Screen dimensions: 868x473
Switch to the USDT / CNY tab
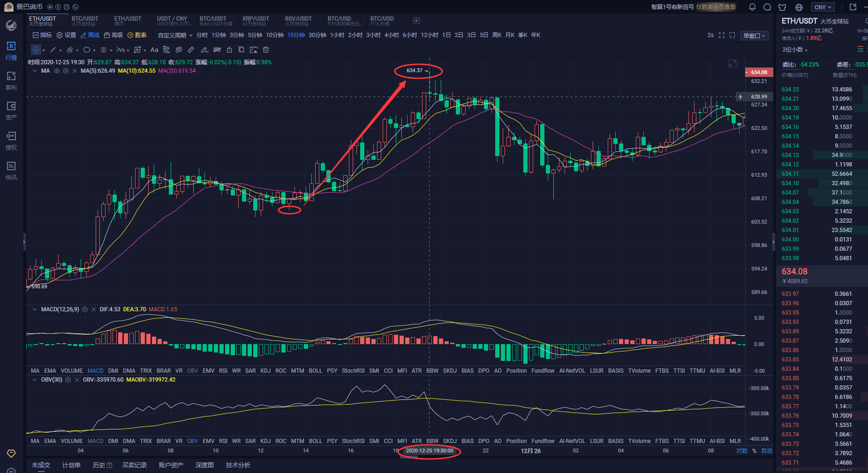tap(174, 21)
